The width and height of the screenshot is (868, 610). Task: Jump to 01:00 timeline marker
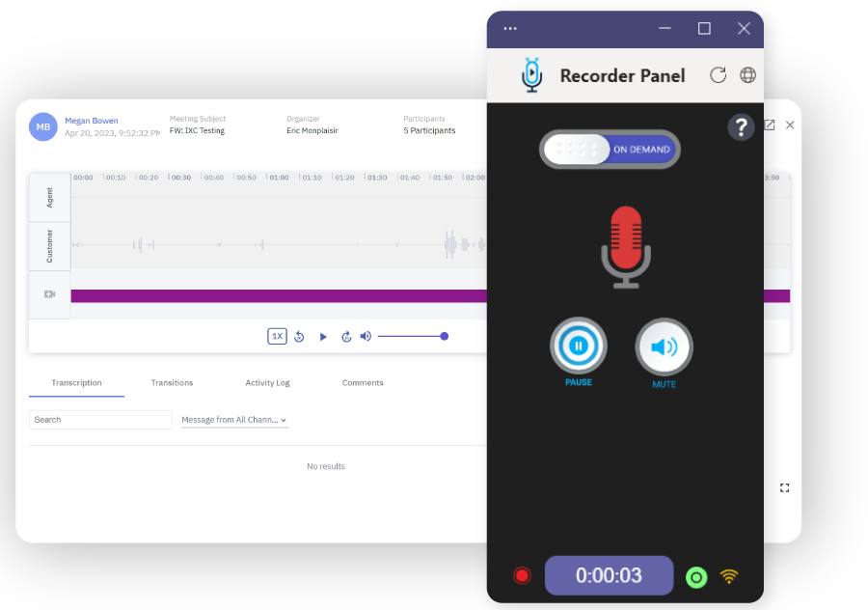279,178
